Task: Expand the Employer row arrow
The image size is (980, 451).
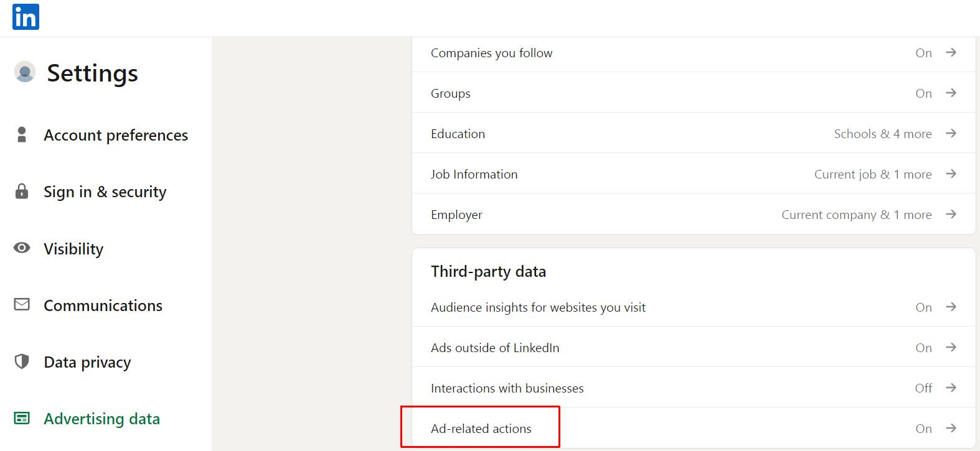Action: click(951, 214)
